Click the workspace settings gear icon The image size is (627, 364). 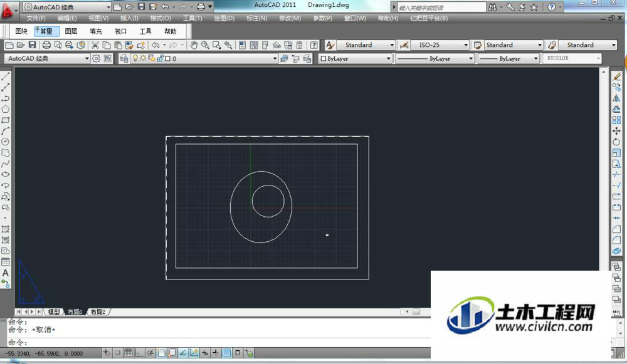[x=96, y=59]
